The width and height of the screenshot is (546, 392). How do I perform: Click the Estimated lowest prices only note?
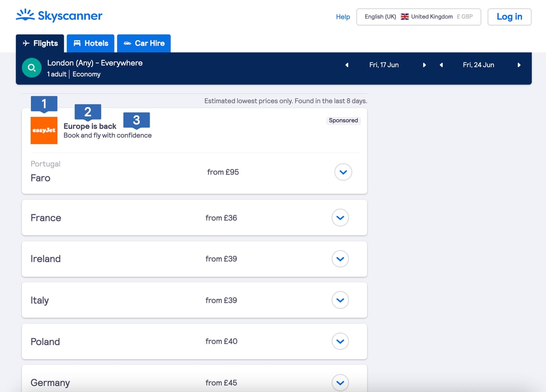pos(286,101)
